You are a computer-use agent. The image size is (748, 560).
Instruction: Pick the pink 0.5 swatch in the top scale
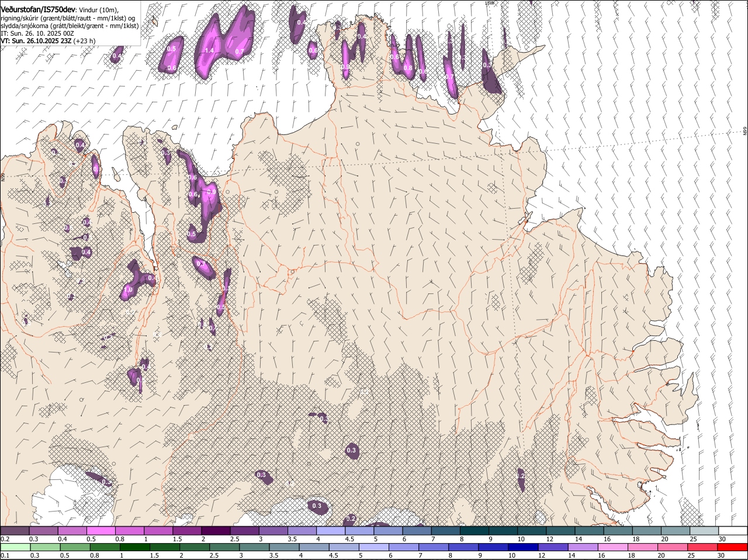click(x=101, y=530)
